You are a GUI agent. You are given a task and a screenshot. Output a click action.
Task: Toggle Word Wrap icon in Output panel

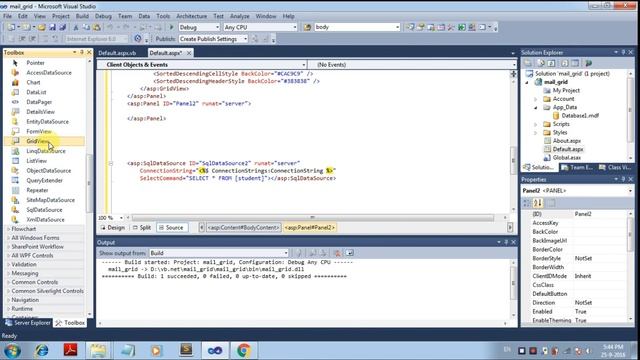click(349, 253)
